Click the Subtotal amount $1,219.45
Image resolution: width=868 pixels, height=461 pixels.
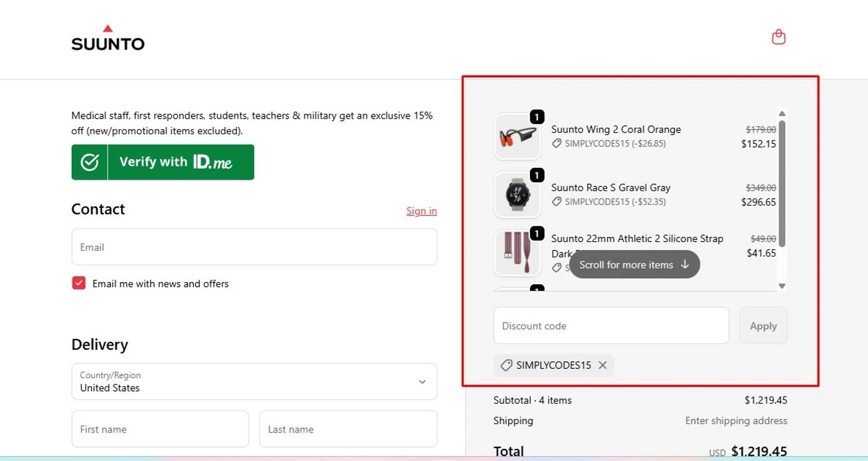coord(766,400)
